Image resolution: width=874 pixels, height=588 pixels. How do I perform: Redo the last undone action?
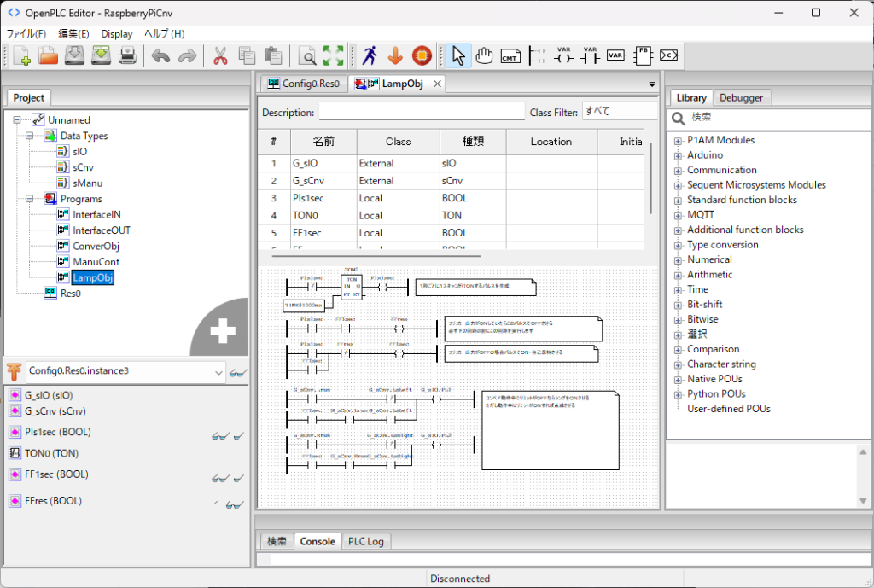[187, 55]
